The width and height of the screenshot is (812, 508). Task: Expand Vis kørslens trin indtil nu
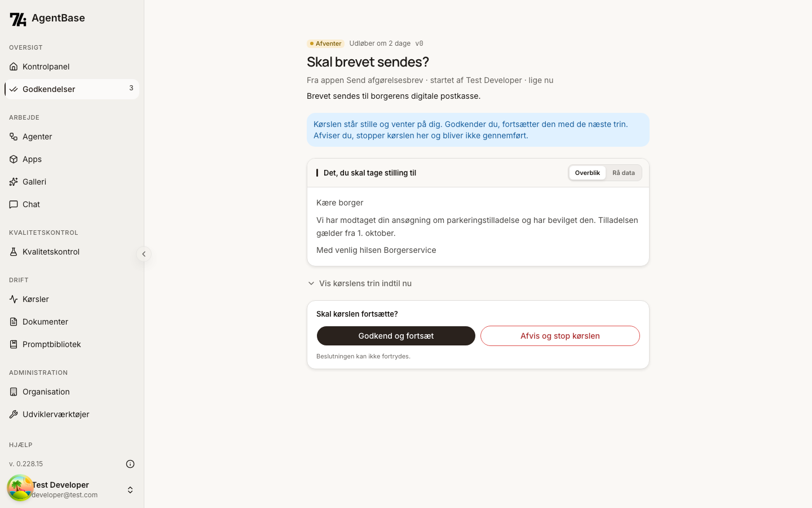(x=360, y=283)
